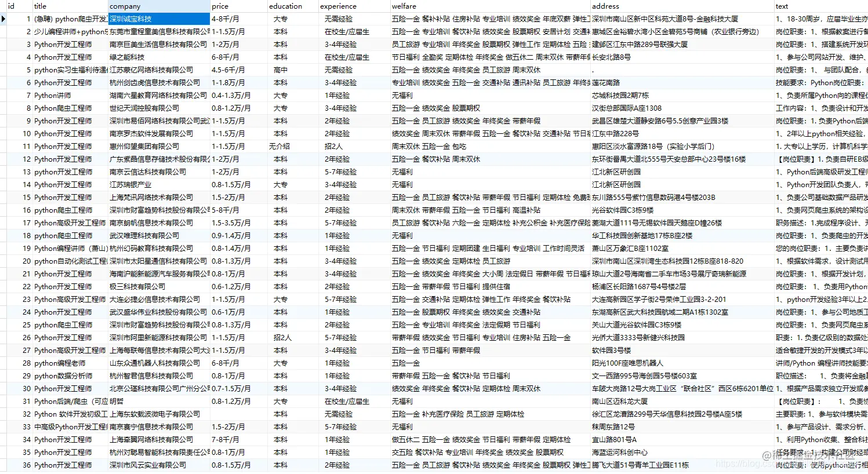The width and height of the screenshot is (868, 474).
Task: Select the address cell 秣周东路12号
Action: click(682, 427)
